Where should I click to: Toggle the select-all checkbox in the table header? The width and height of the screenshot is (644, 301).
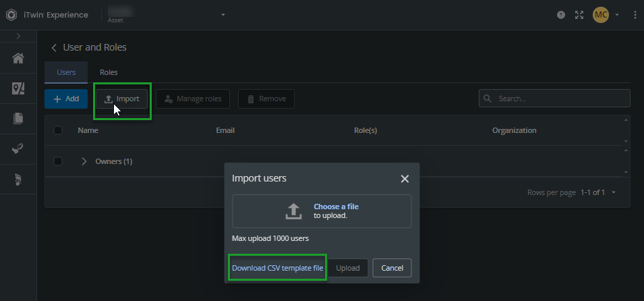[58, 130]
